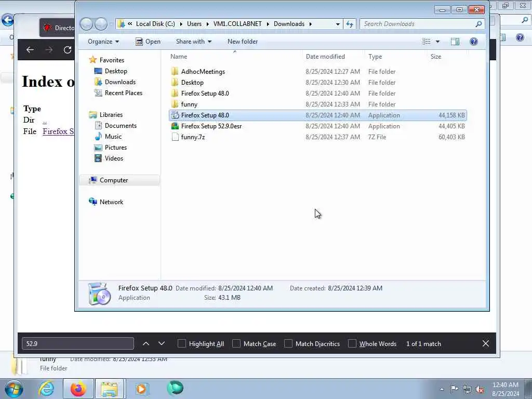
Task: Click the Search Downloads field
Action: pos(422,24)
